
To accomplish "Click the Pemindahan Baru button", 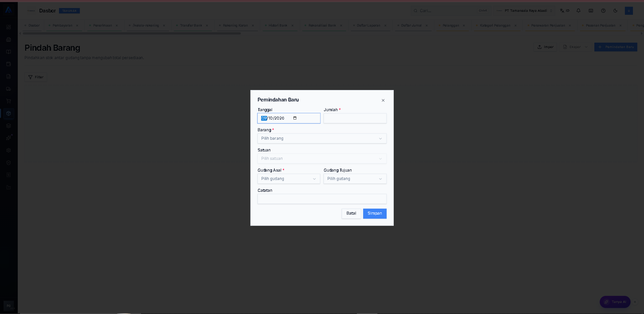I will point(616,47).
